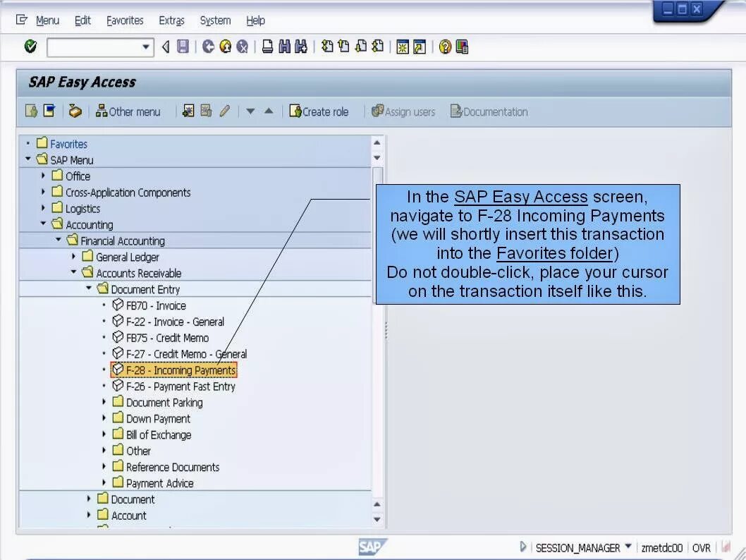Open the Edit menu
746x560 pixels.
tap(82, 20)
